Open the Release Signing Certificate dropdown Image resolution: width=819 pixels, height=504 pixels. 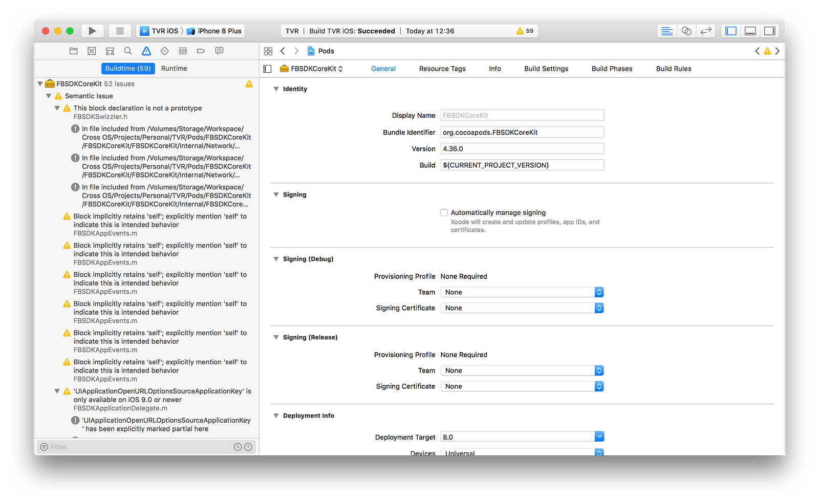(522, 386)
